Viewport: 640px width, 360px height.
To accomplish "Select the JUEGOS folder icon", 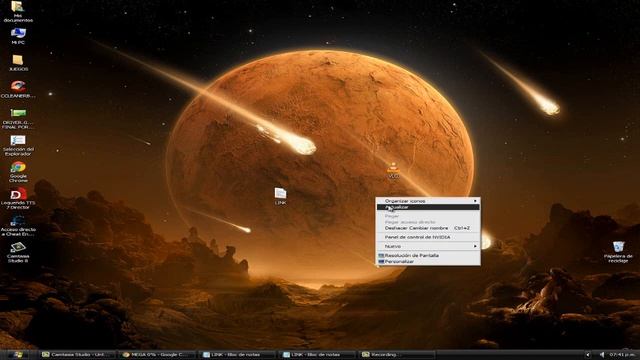I will pos(18,63).
